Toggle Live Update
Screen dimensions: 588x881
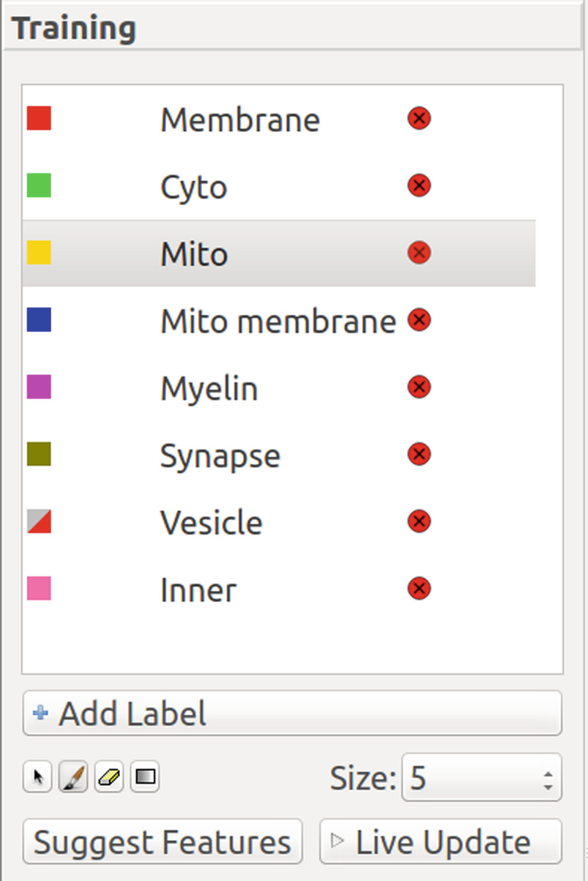coord(441,841)
